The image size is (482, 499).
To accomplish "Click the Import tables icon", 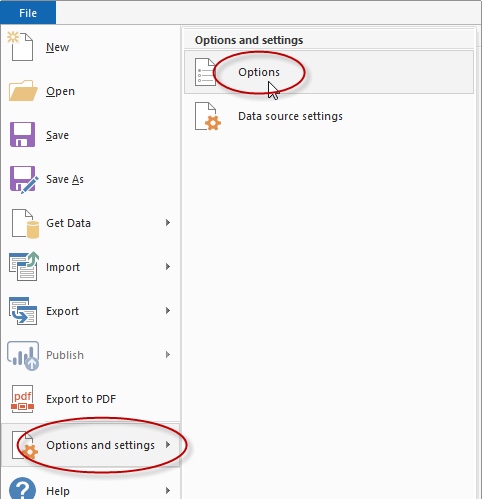I will tap(24, 267).
